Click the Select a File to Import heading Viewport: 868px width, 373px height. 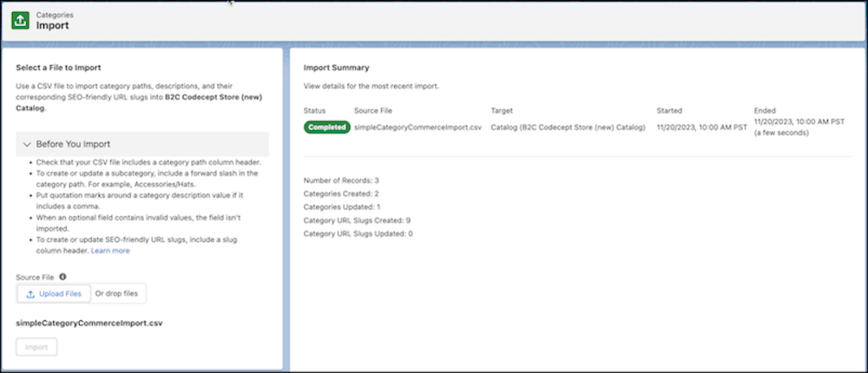[x=58, y=68]
